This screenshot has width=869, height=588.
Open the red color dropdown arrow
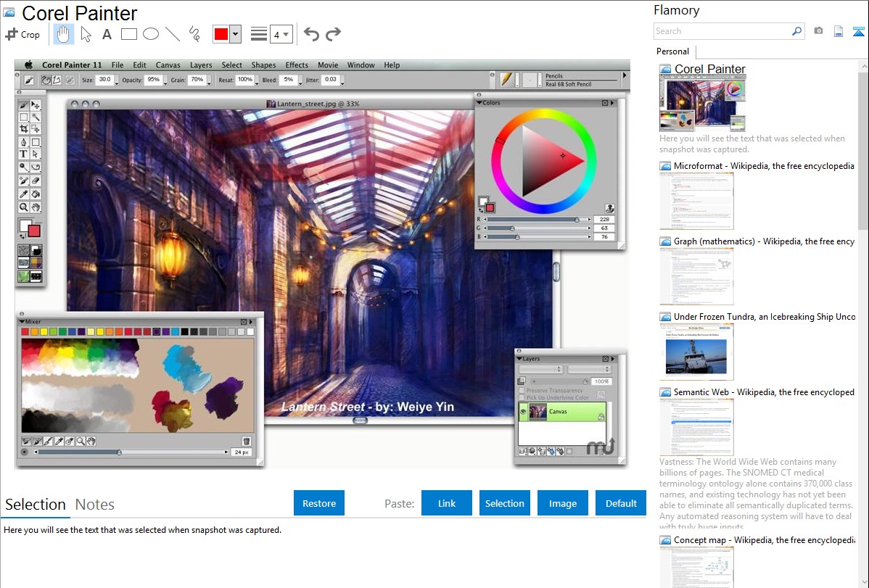click(x=235, y=34)
